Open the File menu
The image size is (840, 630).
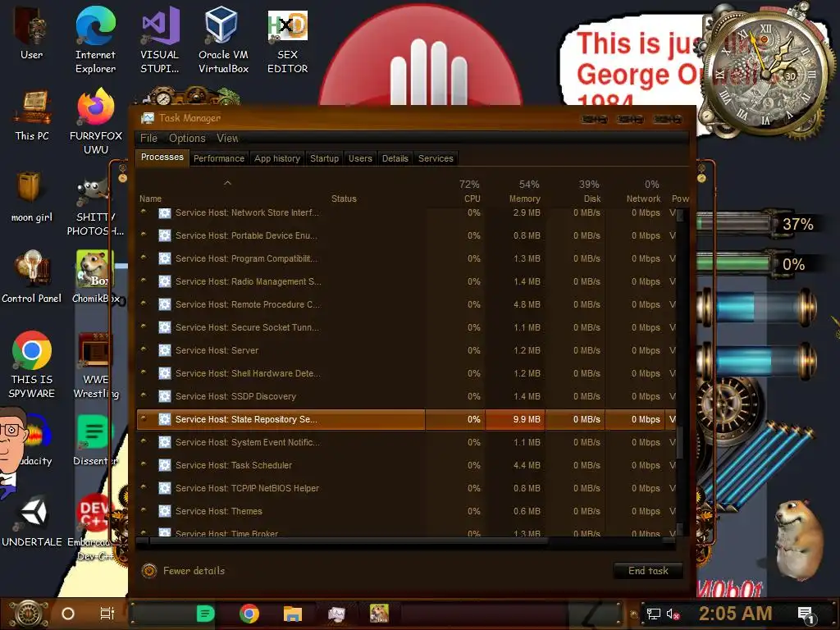point(148,138)
